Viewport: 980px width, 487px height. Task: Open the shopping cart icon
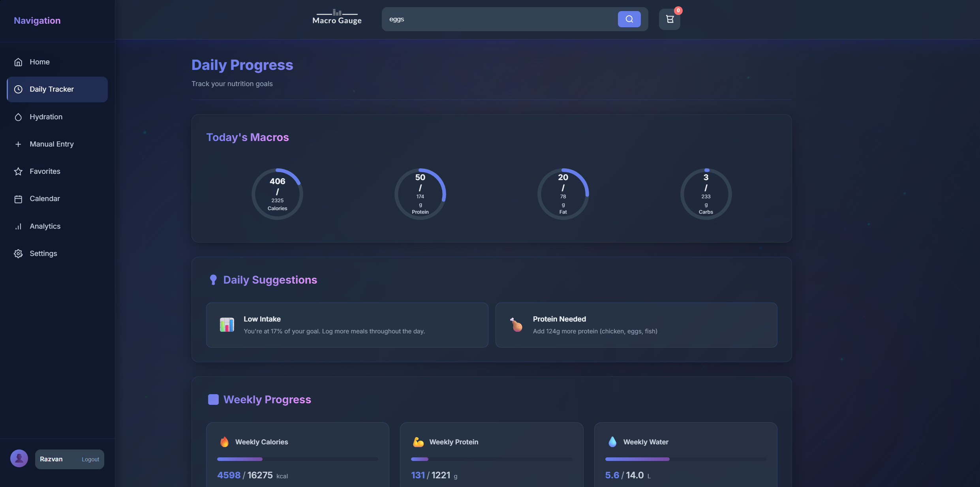tap(670, 19)
